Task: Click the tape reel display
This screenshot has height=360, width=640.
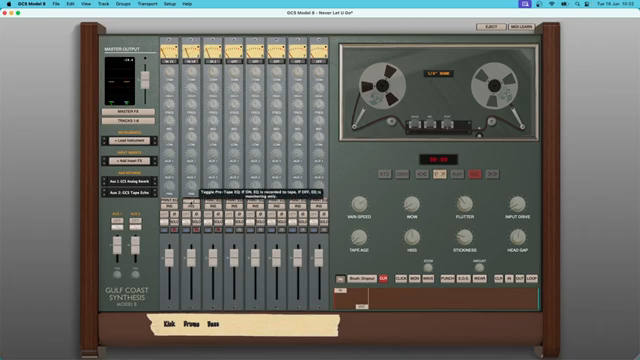Action: coord(439,93)
